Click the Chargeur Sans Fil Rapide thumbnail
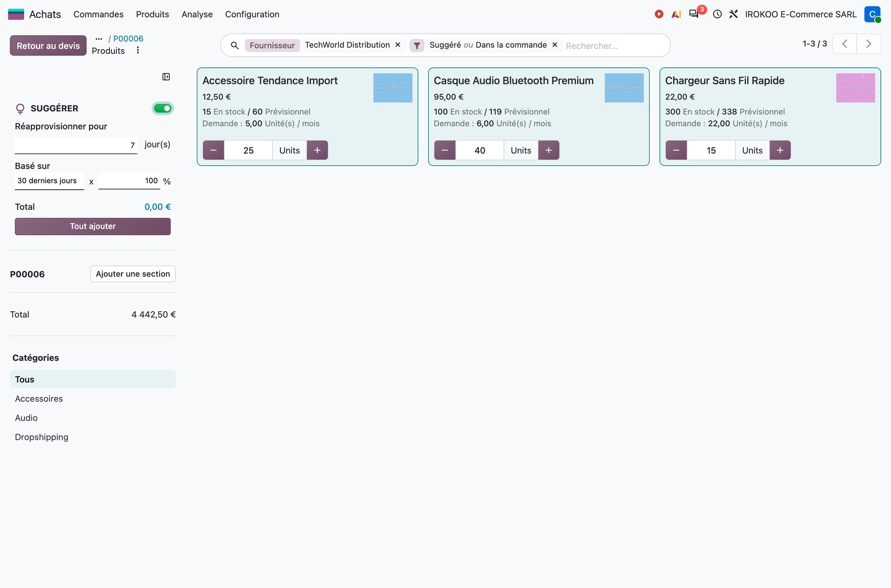The width and height of the screenshot is (891, 588). [856, 88]
